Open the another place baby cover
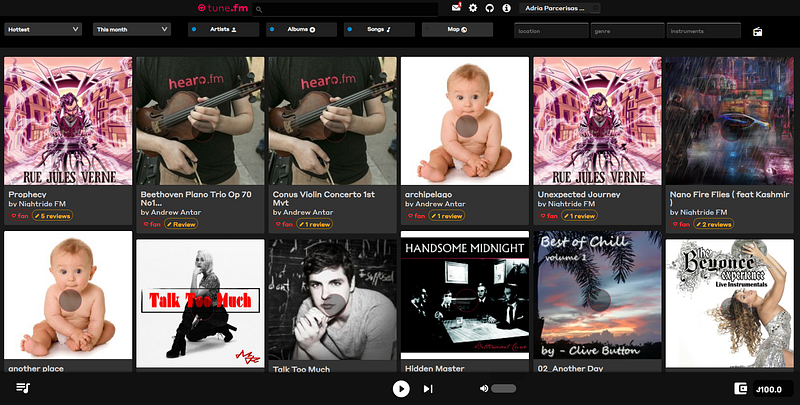The width and height of the screenshot is (800, 405). [68, 295]
